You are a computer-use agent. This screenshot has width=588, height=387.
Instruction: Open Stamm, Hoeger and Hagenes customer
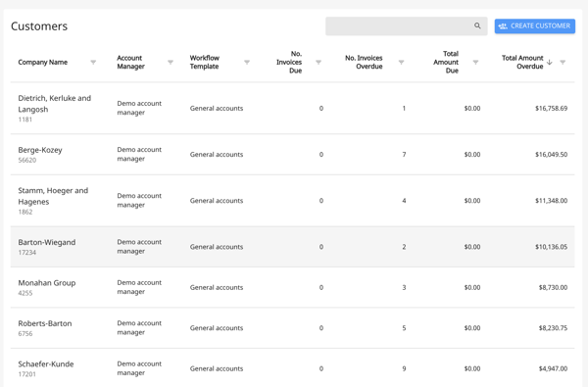[x=53, y=196]
